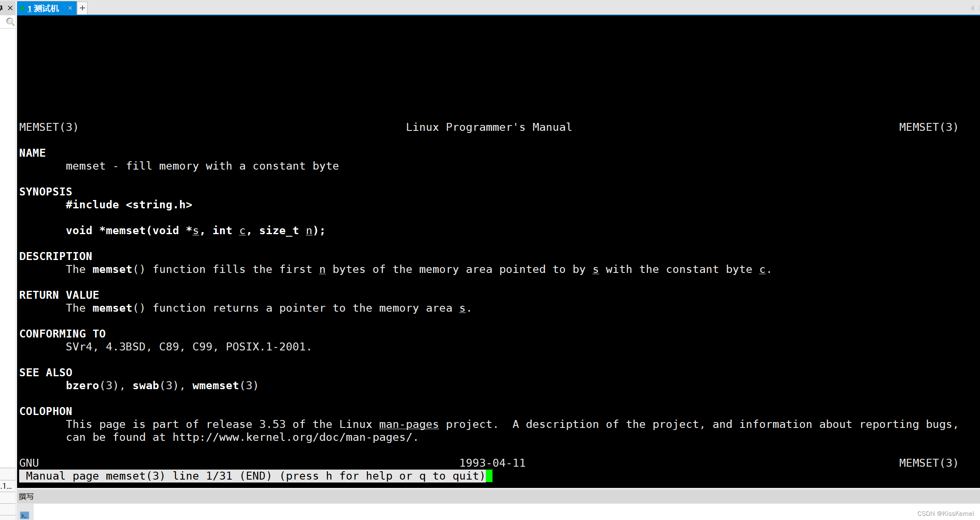Click the COLOPHON section heading

(x=46, y=411)
